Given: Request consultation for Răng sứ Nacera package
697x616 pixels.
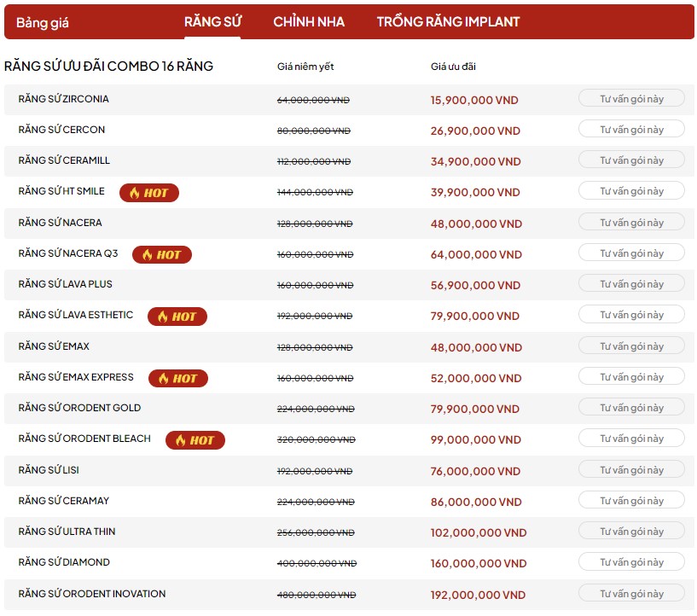Looking at the screenshot, I should (631, 223).
